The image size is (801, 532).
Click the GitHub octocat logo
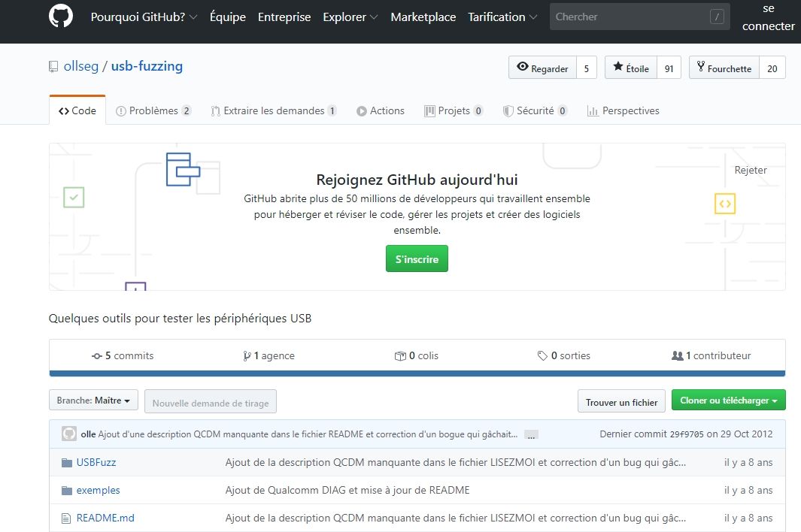pos(61,16)
